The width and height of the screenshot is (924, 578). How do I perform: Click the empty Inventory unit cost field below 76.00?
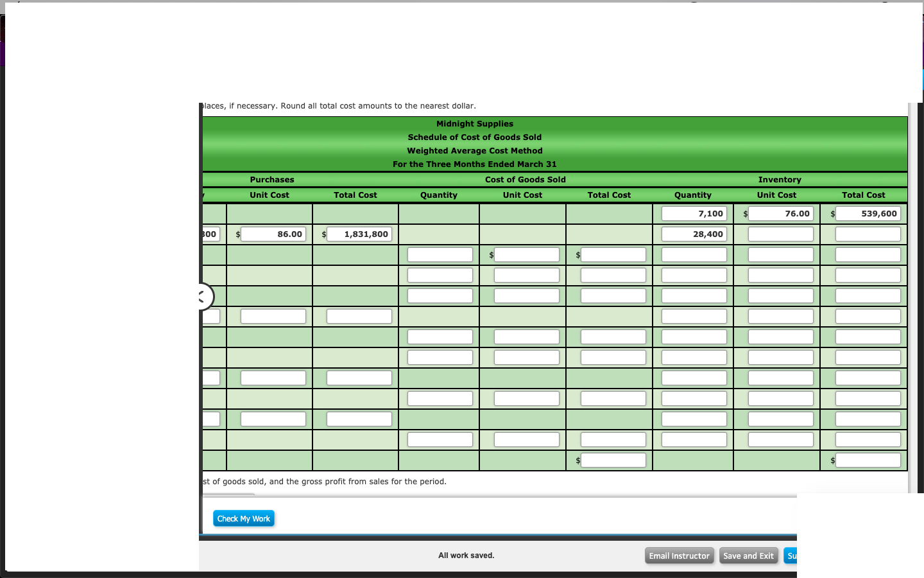click(780, 234)
